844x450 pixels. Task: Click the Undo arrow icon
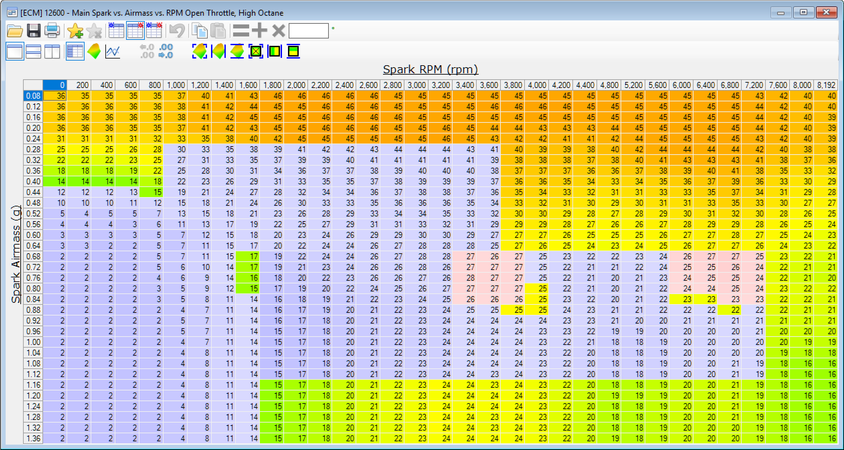177,31
